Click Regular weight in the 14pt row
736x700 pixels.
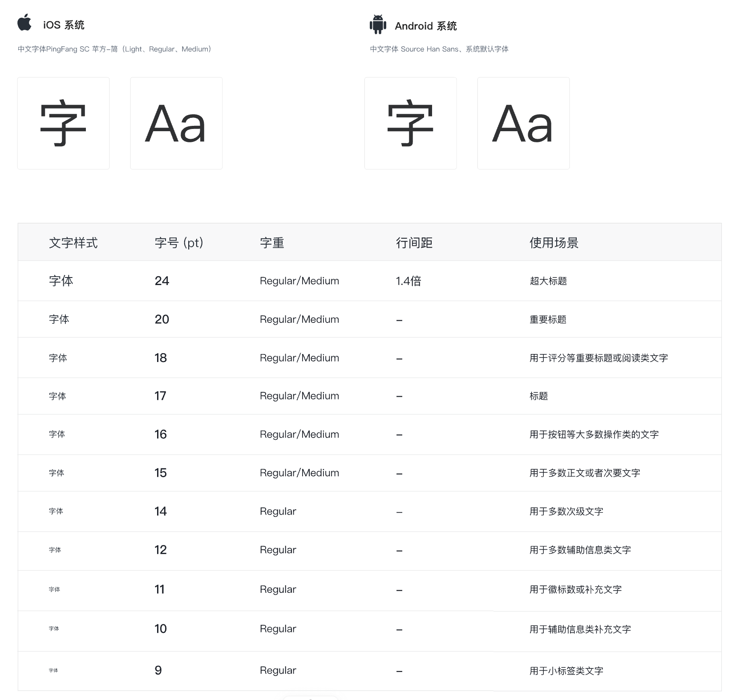coord(278,512)
